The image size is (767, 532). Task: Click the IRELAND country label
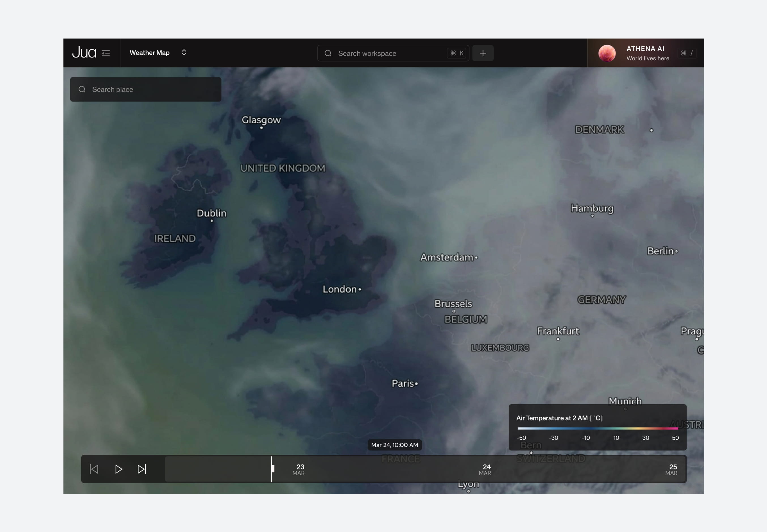175,239
